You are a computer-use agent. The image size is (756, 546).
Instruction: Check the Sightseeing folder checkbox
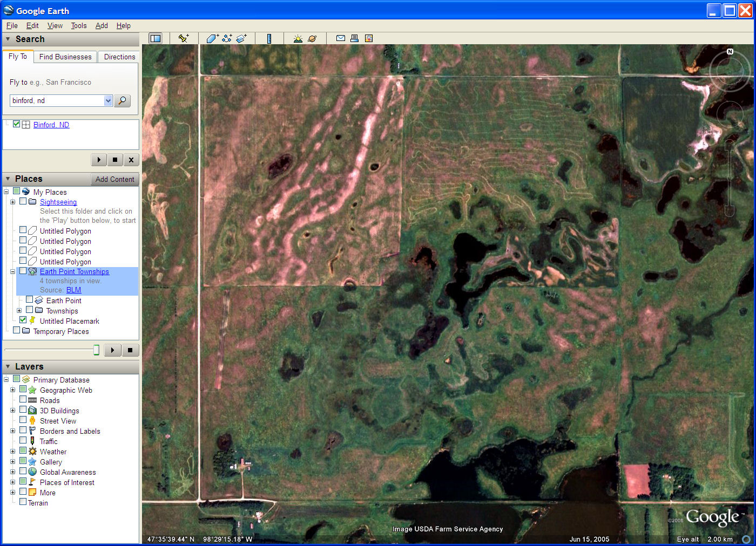[x=23, y=201]
